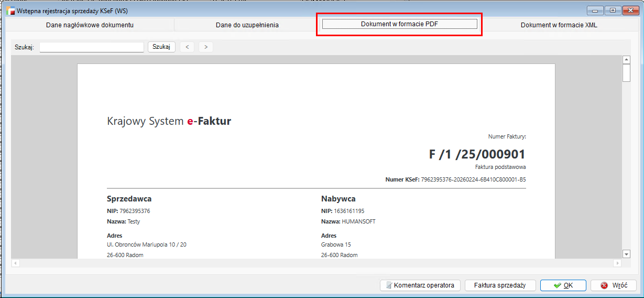Open Komentarz operatora
644x298 pixels.
tap(420, 285)
